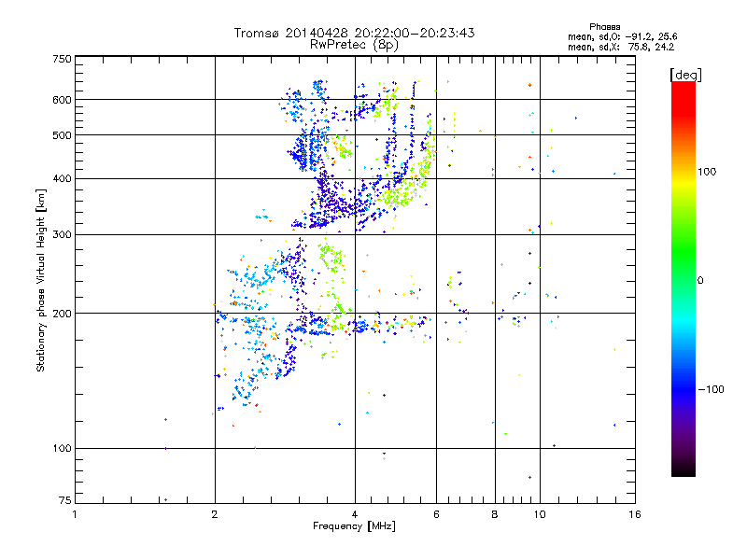This screenshot has height=560, width=747.
Task: Click the y-axis tick label '75'
Action: click(65, 500)
